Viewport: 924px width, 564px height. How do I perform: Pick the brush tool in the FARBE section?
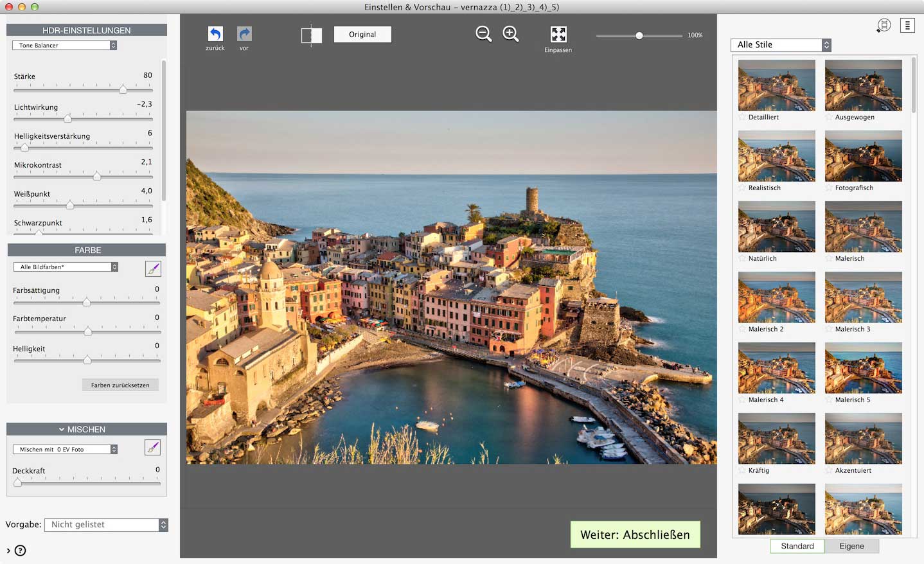tap(153, 269)
